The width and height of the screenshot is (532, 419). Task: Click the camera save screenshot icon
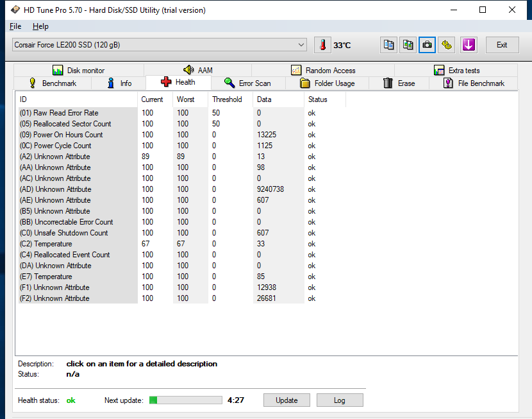pos(427,45)
